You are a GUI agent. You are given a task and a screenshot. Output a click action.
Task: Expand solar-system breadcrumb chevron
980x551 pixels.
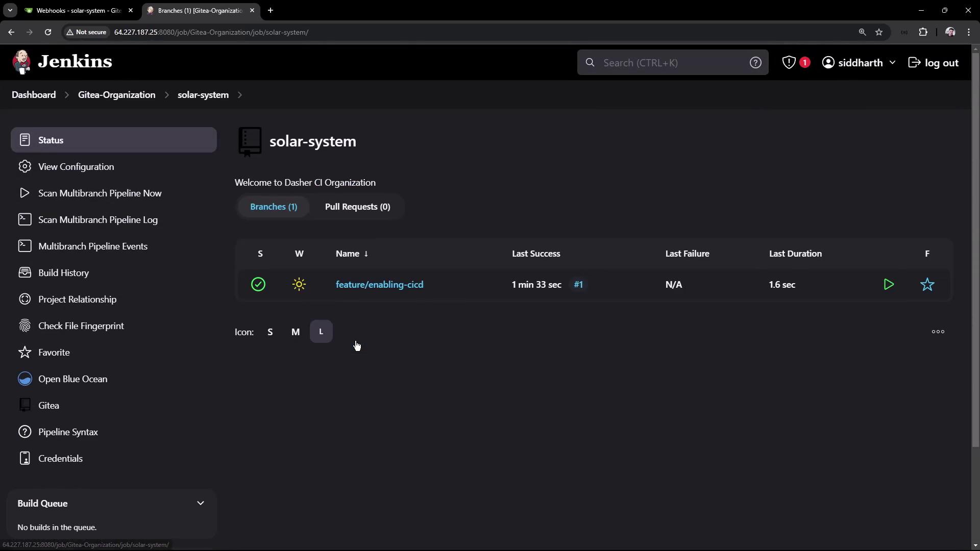coord(240,95)
